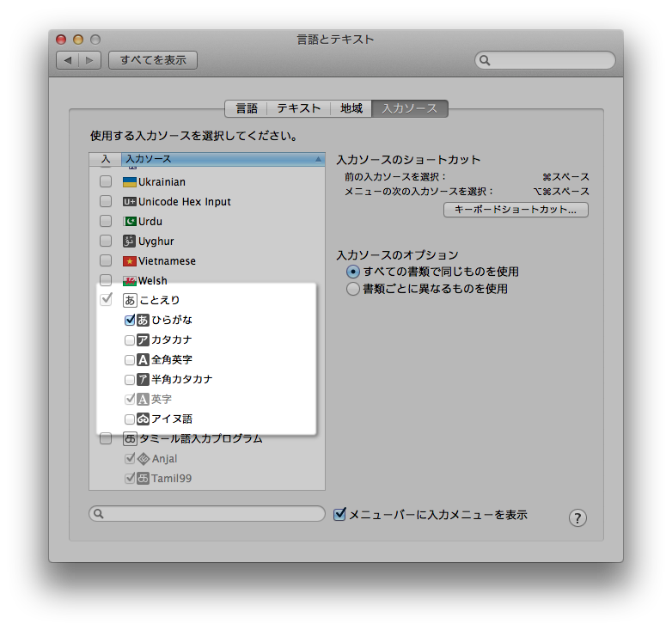
Task: Uncheck the ひらがな checkbox
Action: coord(130,320)
